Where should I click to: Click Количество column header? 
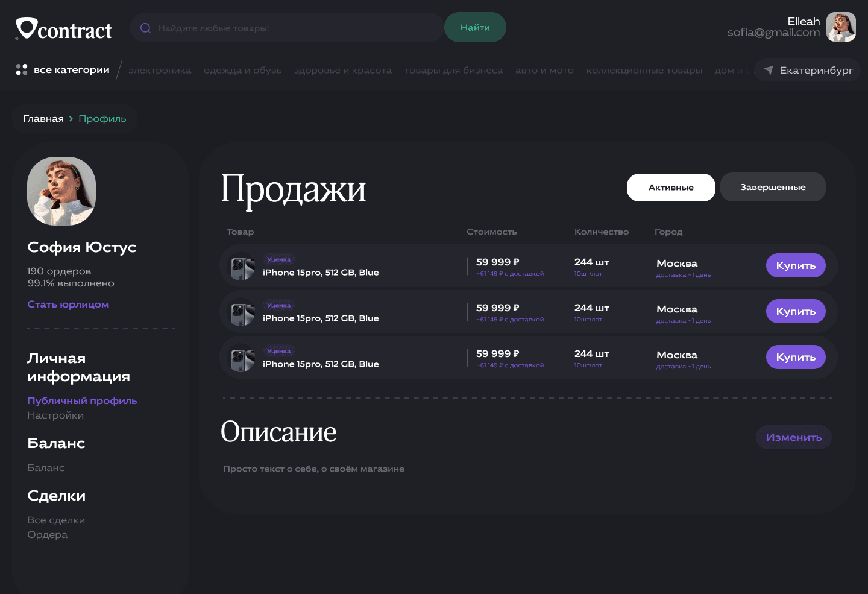tap(602, 232)
